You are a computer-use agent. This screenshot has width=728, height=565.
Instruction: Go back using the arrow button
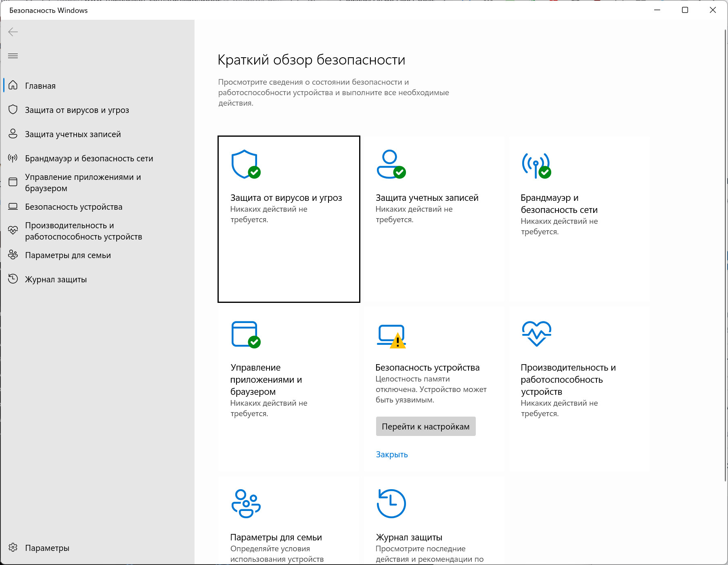coord(13,32)
